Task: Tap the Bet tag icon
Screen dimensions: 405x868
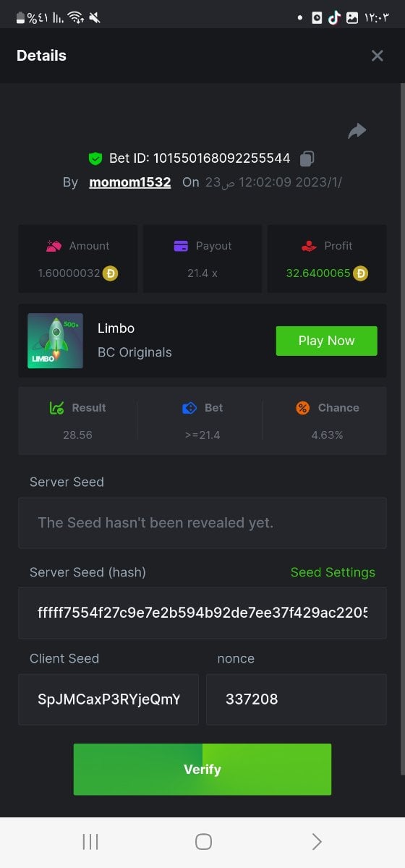Action: pyautogui.click(x=189, y=408)
